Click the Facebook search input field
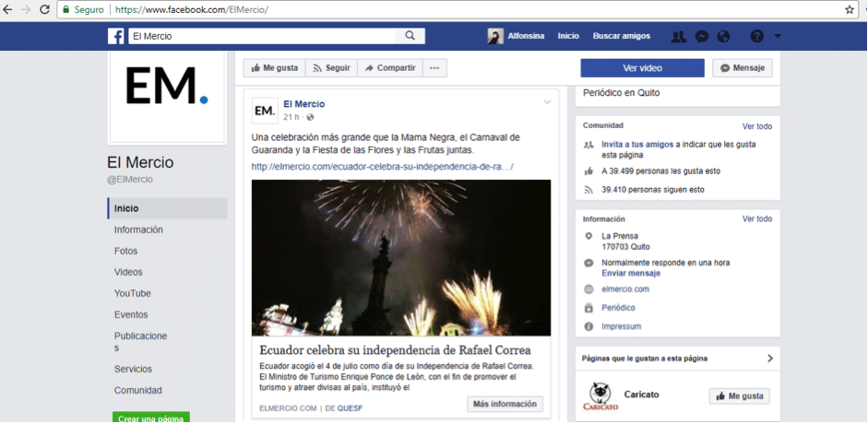The image size is (868, 423). coord(263,36)
